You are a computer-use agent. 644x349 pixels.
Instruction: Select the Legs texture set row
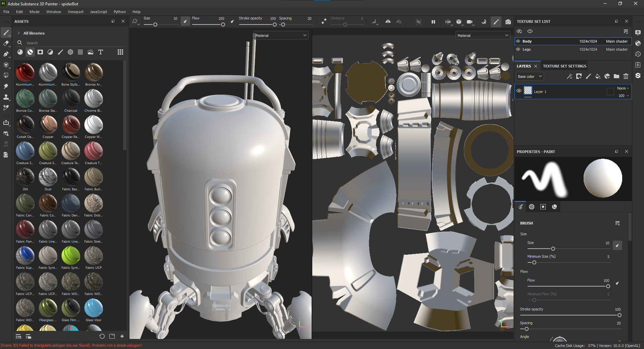(573, 49)
